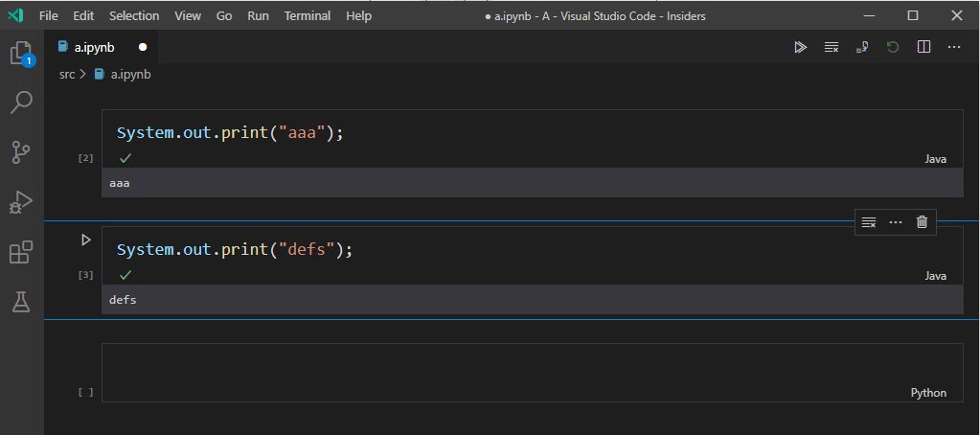The height and width of the screenshot is (435, 980).
Task: Open the Help menu
Action: click(x=358, y=16)
